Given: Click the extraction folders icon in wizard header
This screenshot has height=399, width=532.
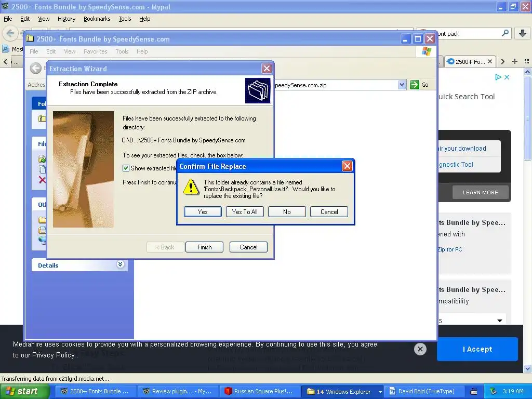Looking at the screenshot, I should pos(258,90).
